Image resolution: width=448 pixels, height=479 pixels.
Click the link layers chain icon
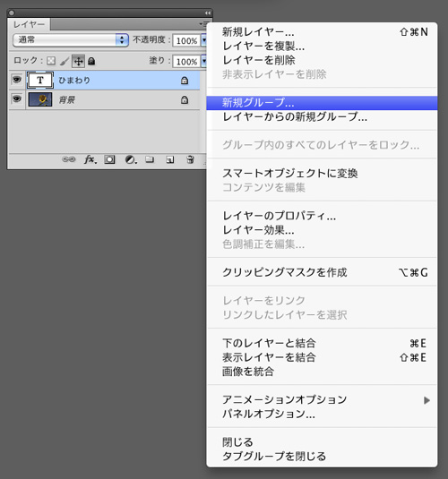tap(69, 159)
